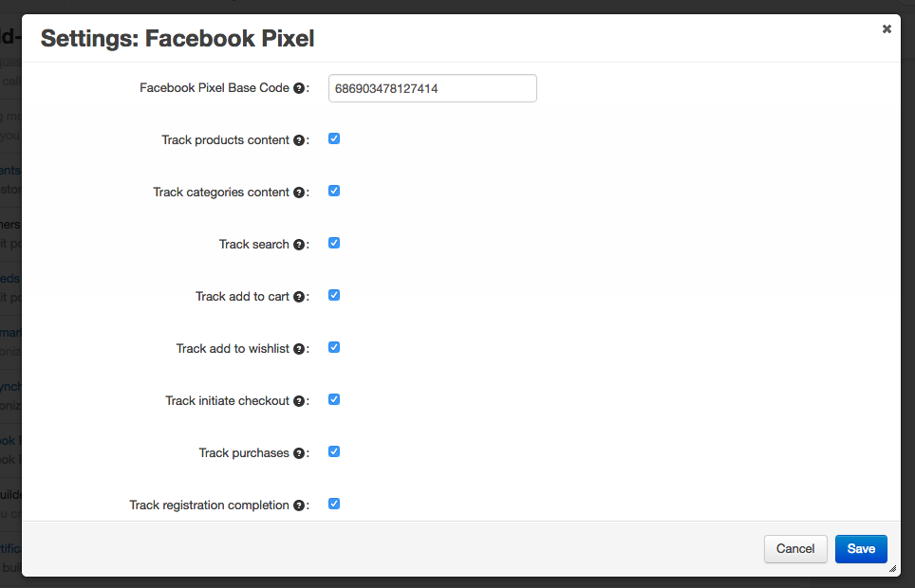This screenshot has width=915, height=588.
Task: Show help icon for Track initiate checkout
Action: [299, 401]
